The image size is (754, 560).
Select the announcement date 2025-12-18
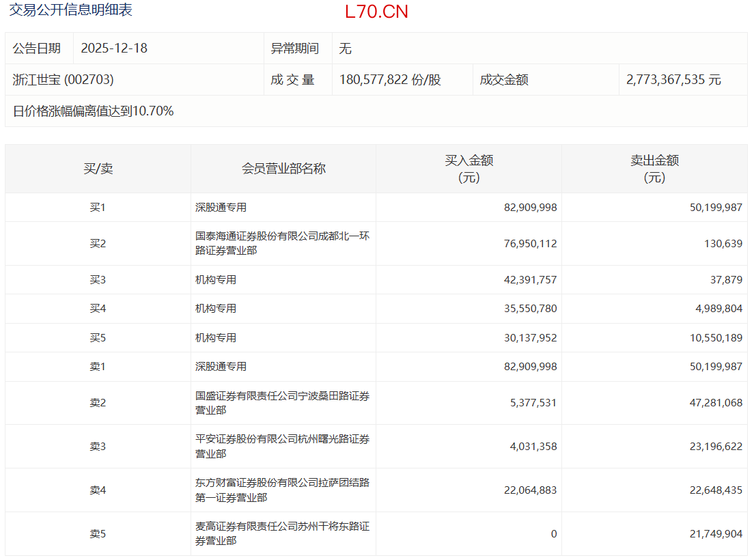(x=114, y=48)
